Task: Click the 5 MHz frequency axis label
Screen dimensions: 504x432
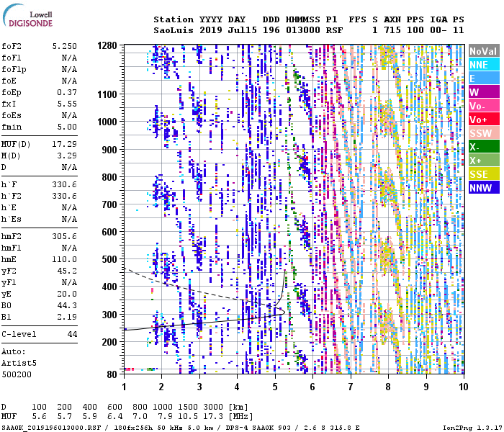Action: [275, 387]
